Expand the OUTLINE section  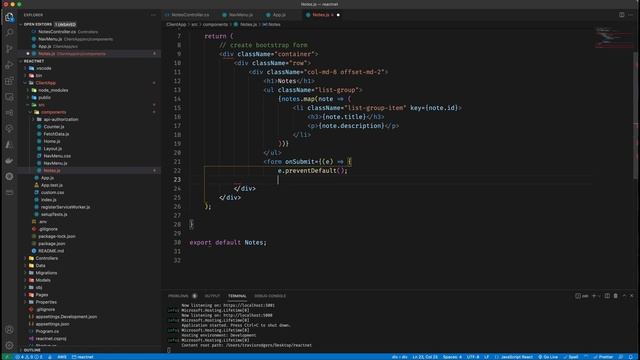32,350
